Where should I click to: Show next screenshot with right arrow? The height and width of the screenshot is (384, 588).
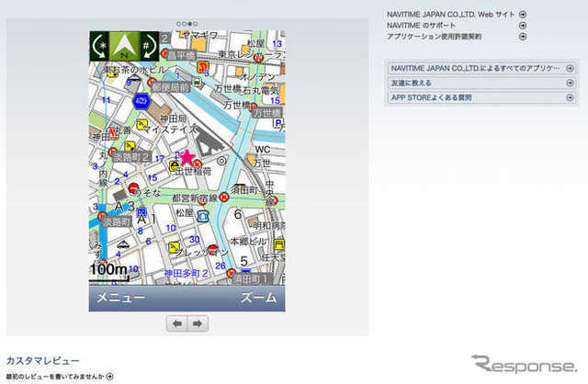(198, 323)
